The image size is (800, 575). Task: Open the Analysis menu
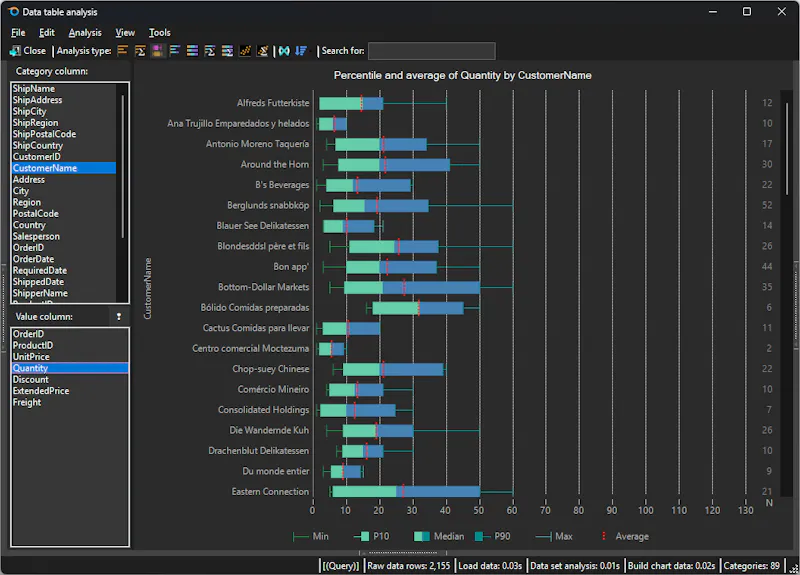85,32
